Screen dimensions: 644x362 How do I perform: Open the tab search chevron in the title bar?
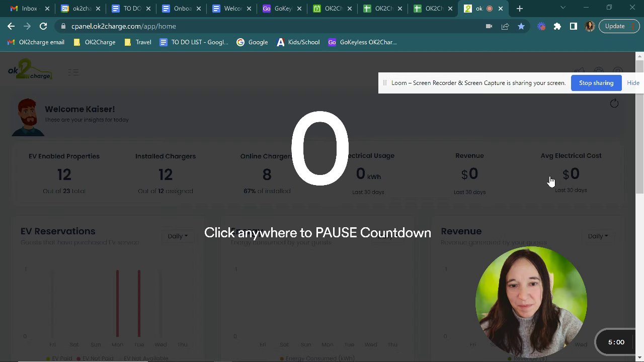click(563, 8)
